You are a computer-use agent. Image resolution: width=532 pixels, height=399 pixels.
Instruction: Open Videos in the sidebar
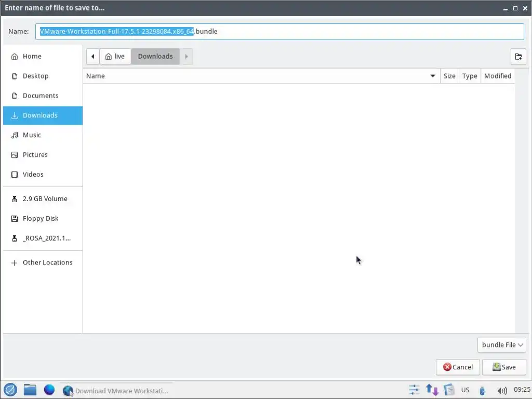click(x=43, y=175)
